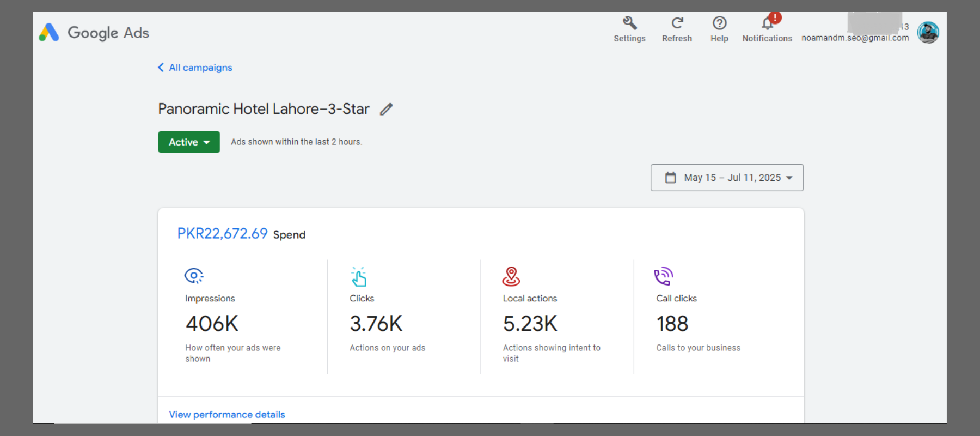The width and height of the screenshot is (980, 436).
Task: Open Settings wrench icon
Action: click(x=629, y=23)
